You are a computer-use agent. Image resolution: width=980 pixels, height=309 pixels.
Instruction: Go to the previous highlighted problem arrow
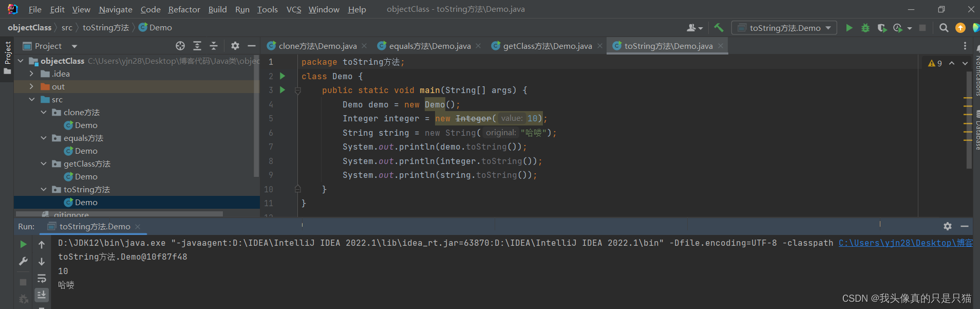click(952, 63)
